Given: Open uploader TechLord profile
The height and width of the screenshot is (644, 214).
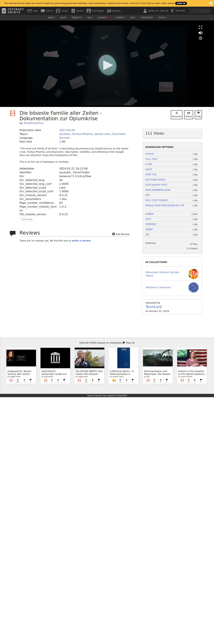Looking at the screenshot, I should click(x=153, y=307).
